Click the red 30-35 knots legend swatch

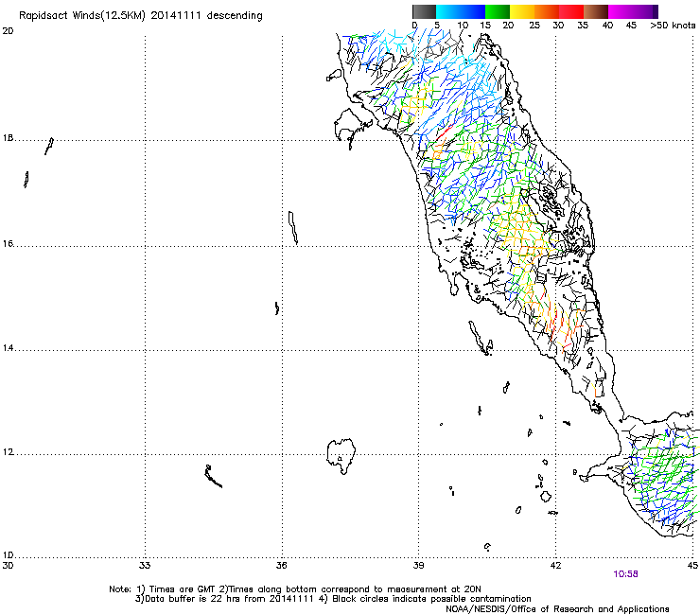point(571,11)
